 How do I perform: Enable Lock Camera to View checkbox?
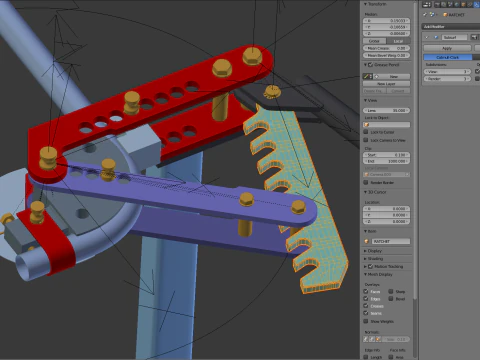(366, 140)
